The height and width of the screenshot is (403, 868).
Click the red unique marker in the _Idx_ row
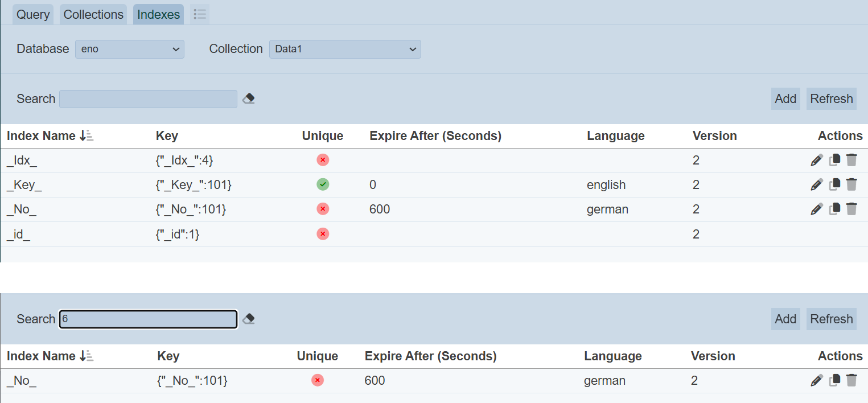point(323,161)
